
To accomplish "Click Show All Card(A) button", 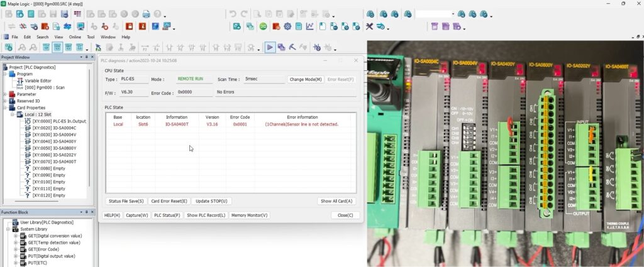I will tap(337, 202).
